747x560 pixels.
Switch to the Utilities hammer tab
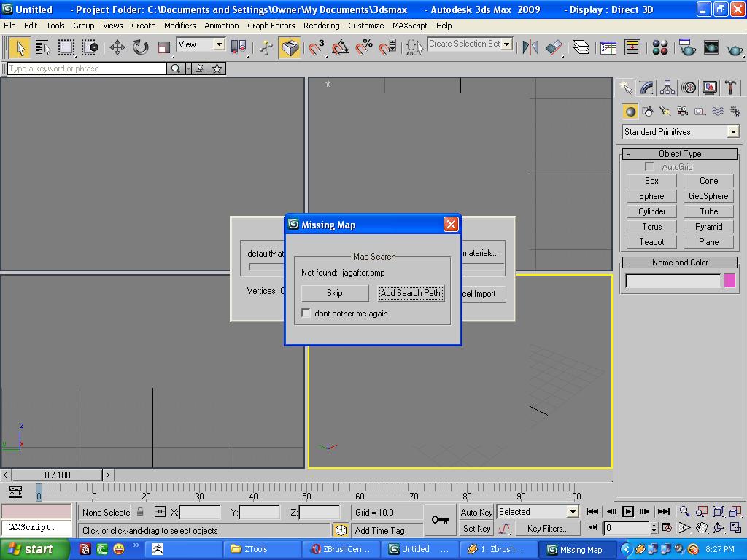(730, 87)
